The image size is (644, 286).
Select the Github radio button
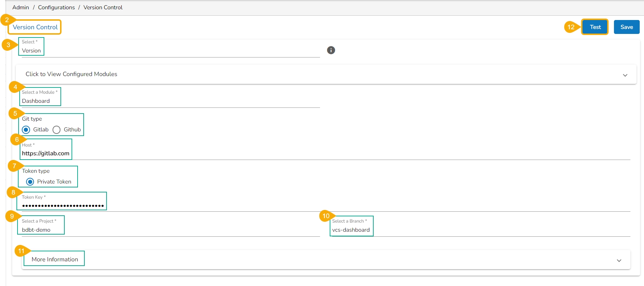(56, 130)
